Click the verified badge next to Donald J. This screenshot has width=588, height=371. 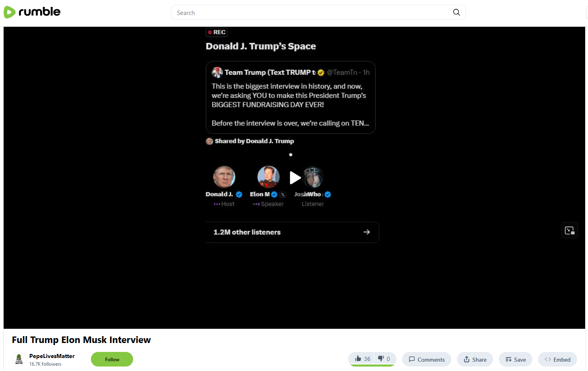click(x=239, y=194)
